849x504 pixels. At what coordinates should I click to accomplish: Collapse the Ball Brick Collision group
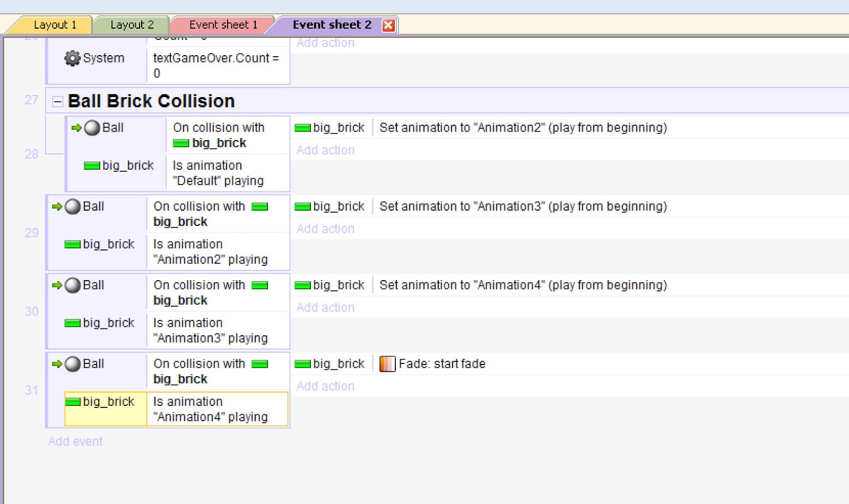coord(58,102)
